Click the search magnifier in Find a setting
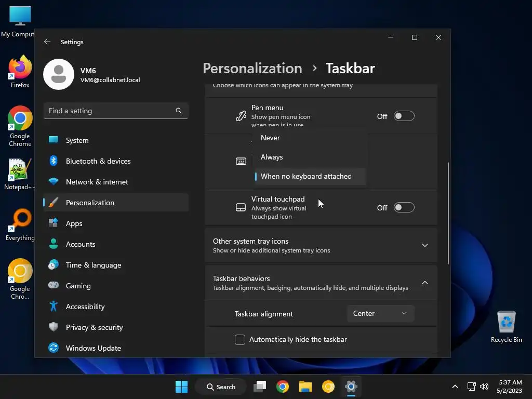This screenshot has height=399, width=532. tap(179, 111)
